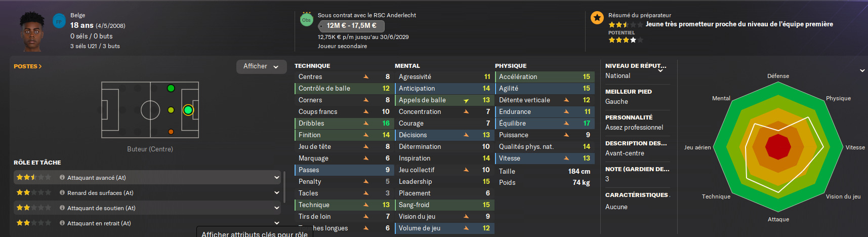Image resolution: width=868 pixels, height=237 pixels.
Task: Click the blue FP badge beside the player name
Action: [59, 22]
